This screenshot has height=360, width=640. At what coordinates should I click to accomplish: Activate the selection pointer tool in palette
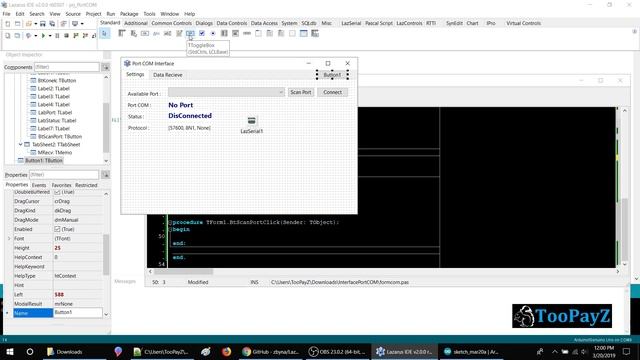(x=104, y=33)
